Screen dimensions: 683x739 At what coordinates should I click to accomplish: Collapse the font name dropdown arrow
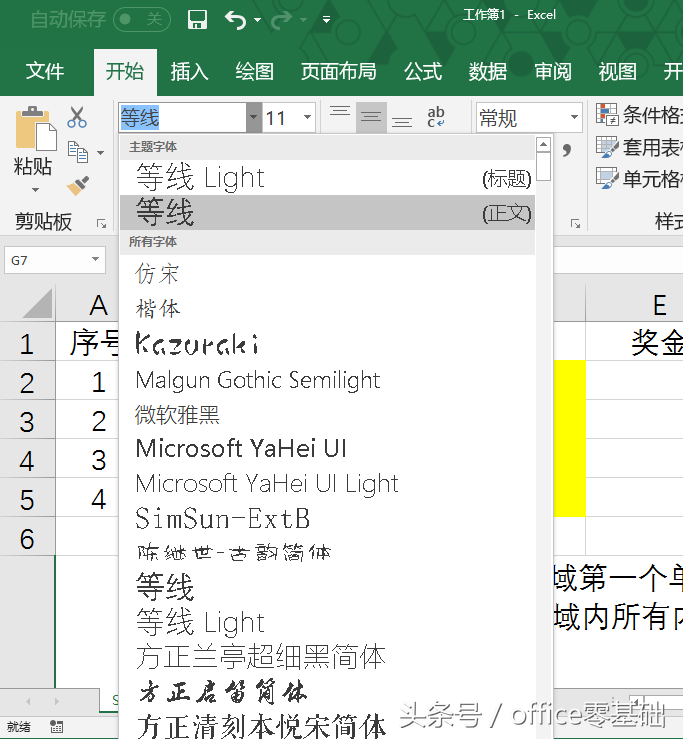(x=254, y=117)
